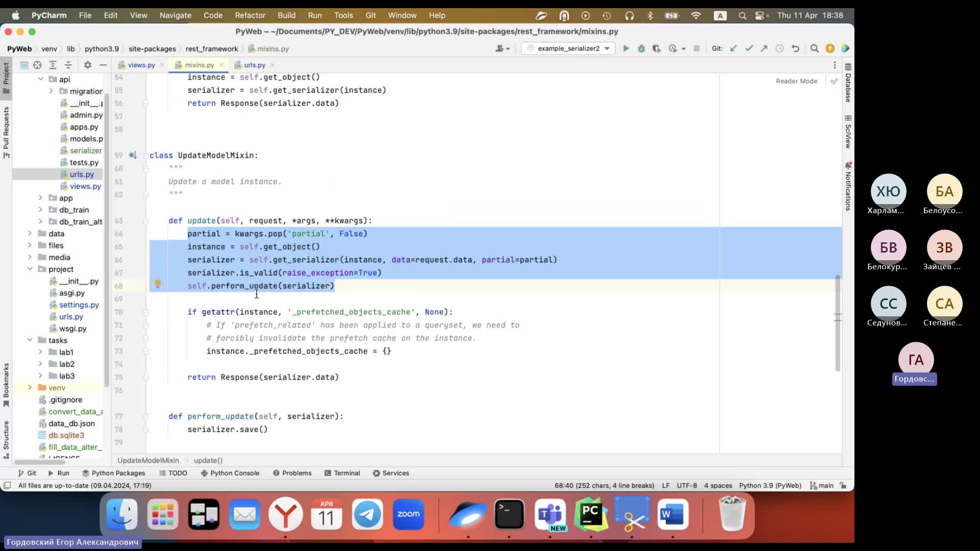Open the Refactor menu
This screenshot has width=980, height=551.
coord(250,15)
